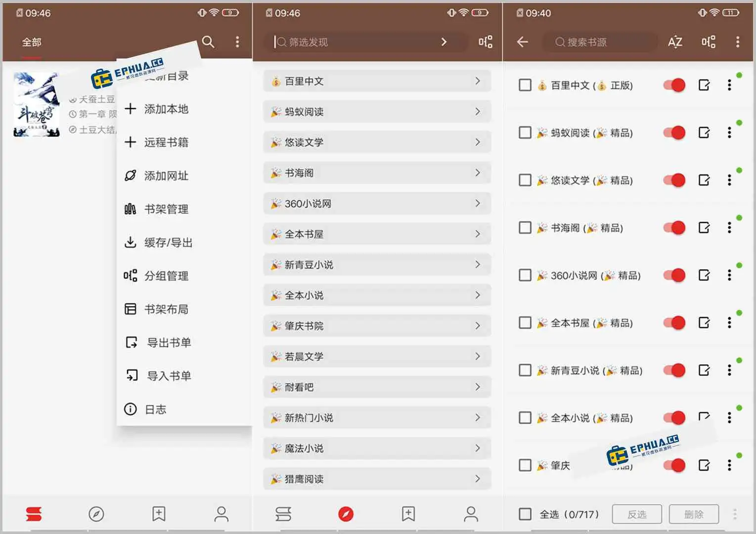Image resolution: width=756 pixels, height=534 pixels.
Task: Open the edit icon for 360小说网 source
Action: click(704, 275)
